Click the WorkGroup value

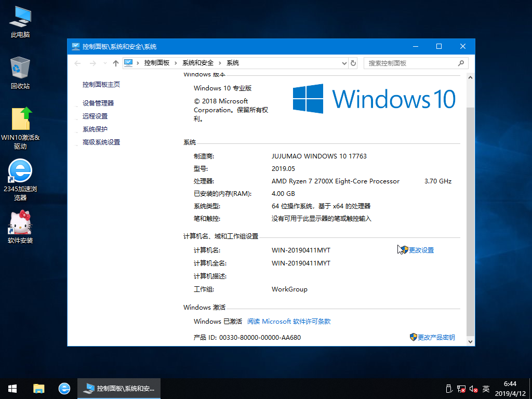[289, 289]
